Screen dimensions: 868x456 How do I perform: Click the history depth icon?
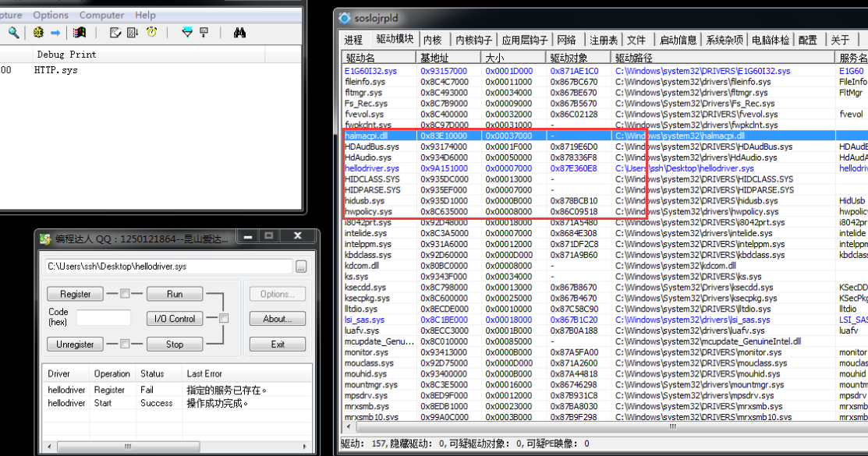click(x=204, y=34)
